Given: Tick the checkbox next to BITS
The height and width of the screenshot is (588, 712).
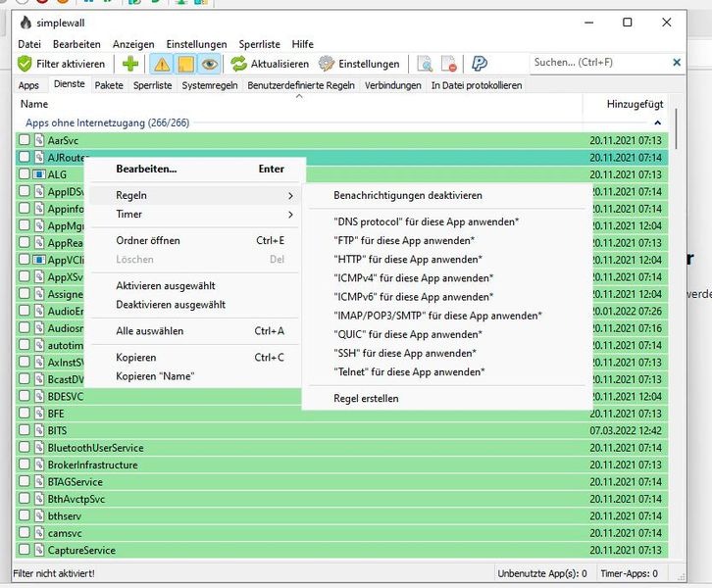Looking at the screenshot, I should pos(25,430).
